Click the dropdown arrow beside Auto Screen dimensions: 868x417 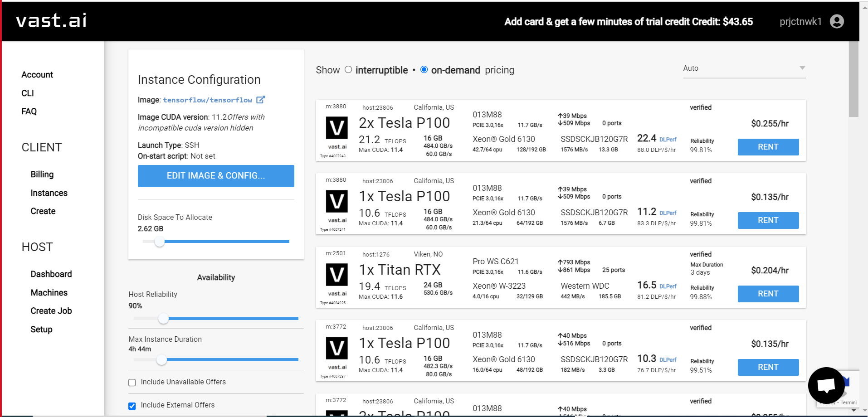coord(802,68)
